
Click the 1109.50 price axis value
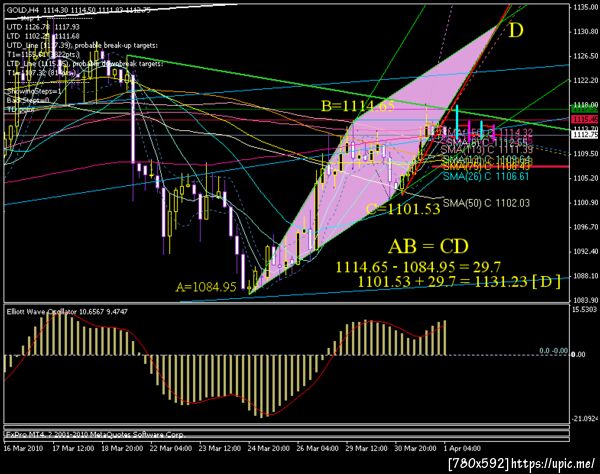585,154
